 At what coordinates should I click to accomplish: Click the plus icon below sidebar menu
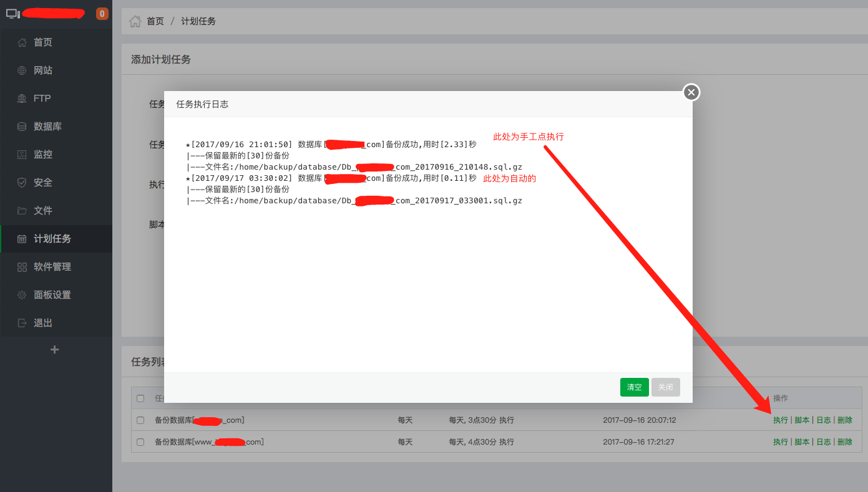(55, 350)
